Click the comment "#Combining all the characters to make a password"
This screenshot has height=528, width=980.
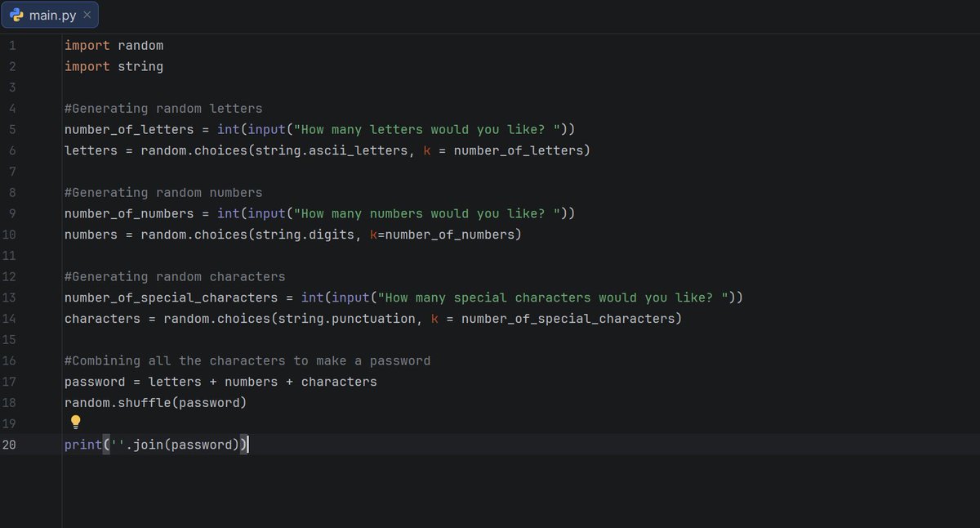click(247, 360)
